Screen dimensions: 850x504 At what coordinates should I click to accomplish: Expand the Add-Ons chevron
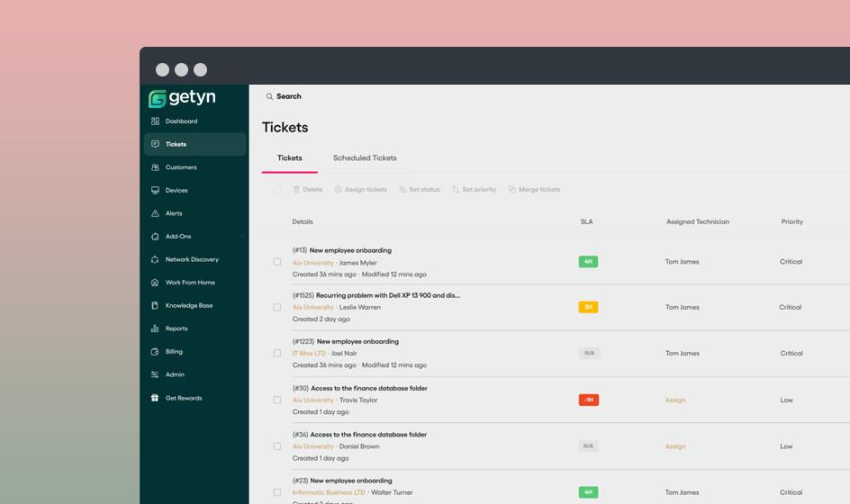tap(242, 237)
